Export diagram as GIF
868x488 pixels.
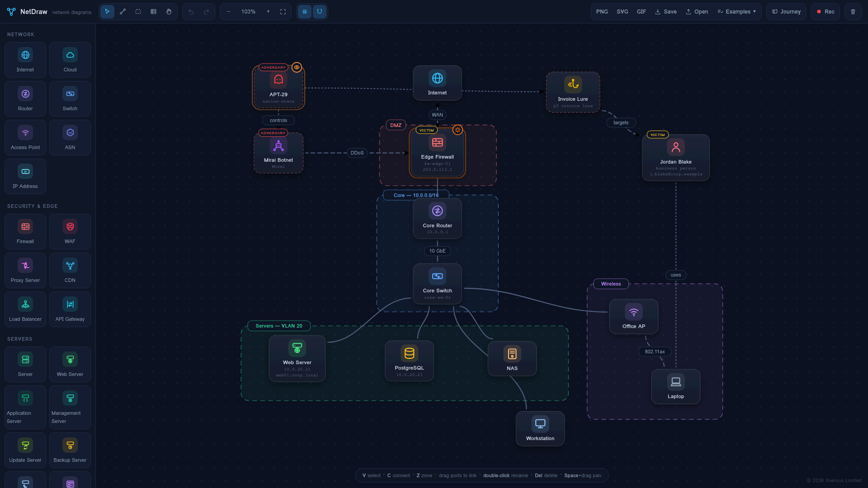tap(641, 12)
